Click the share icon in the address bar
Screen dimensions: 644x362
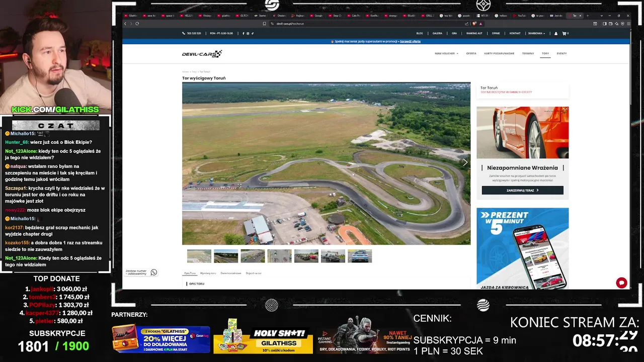467,24
